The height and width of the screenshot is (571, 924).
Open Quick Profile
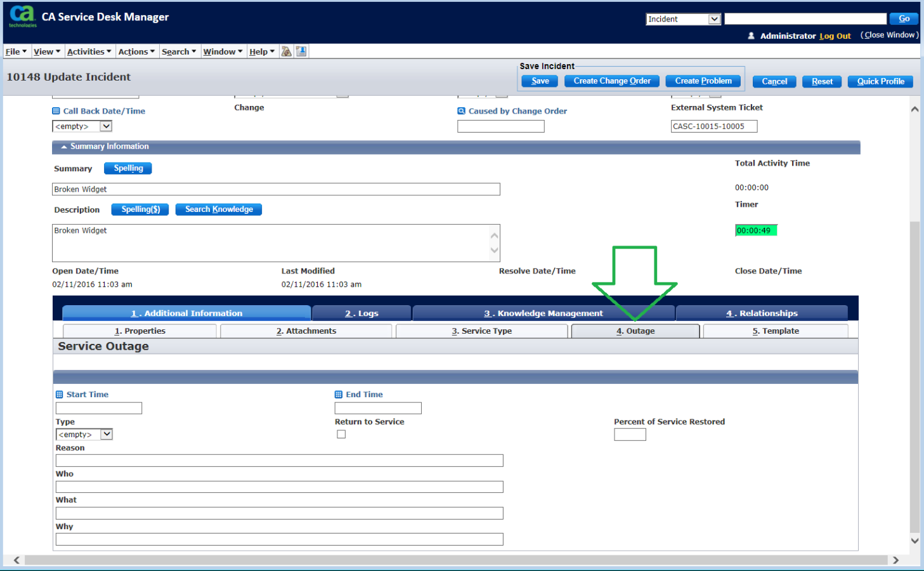tap(880, 82)
